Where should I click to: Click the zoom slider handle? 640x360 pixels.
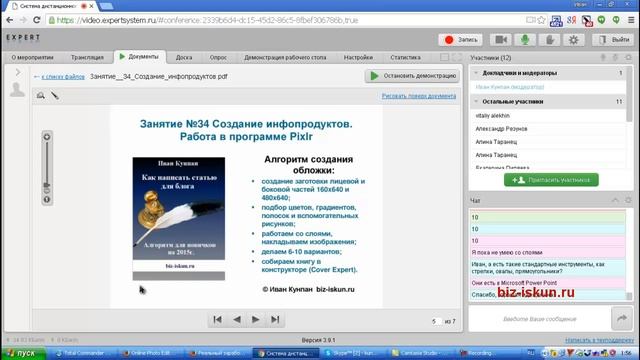pyautogui.click(x=47, y=185)
